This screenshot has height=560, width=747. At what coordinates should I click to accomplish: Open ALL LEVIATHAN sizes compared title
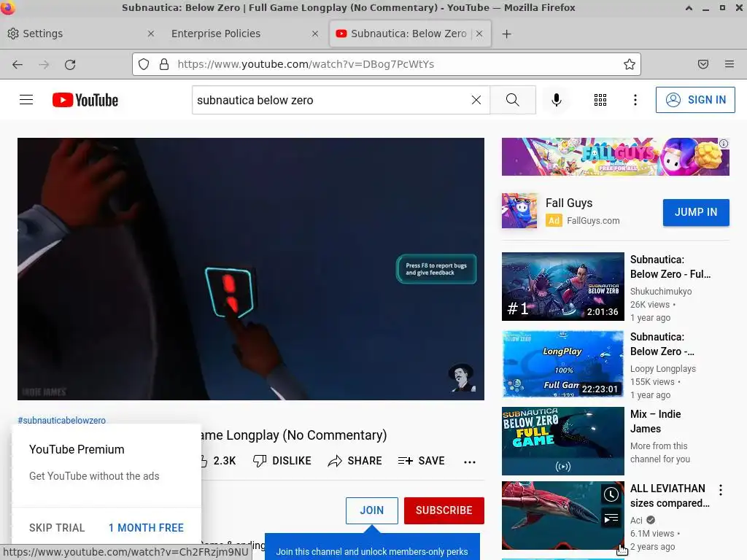[670, 496]
